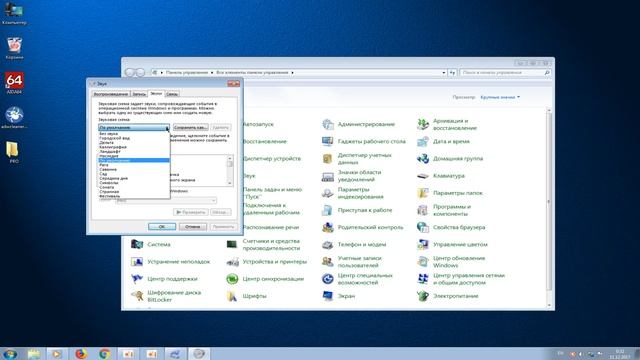Click the Отмена button
Viewport: 640px width, 360px height.
(x=193, y=227)
